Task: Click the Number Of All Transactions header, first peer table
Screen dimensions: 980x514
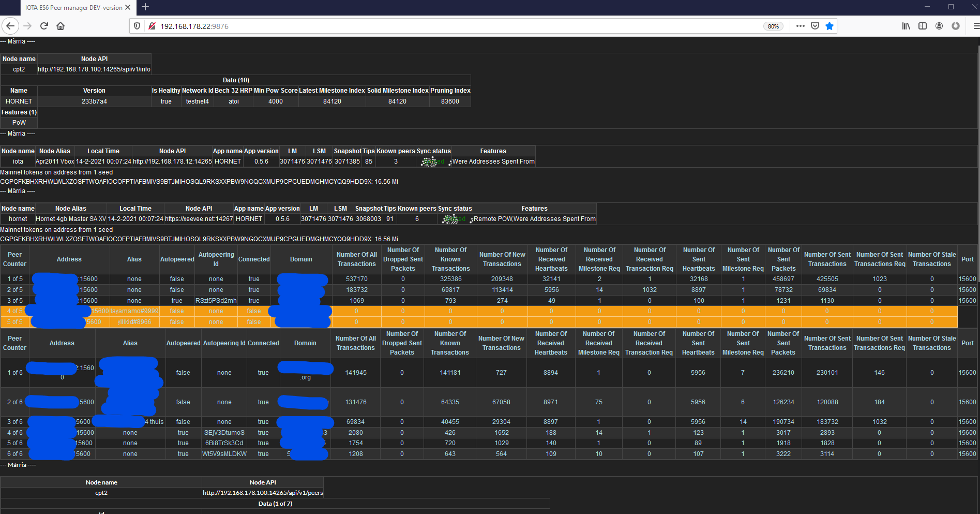Action: [x=357, y=259]
